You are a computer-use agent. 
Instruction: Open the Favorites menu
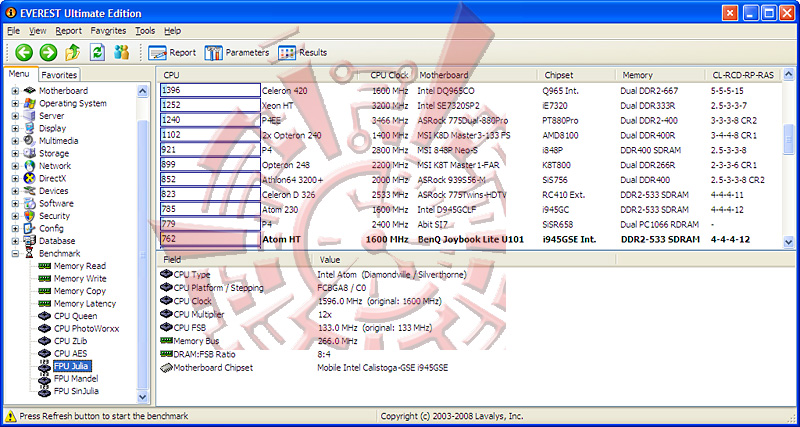108,31
